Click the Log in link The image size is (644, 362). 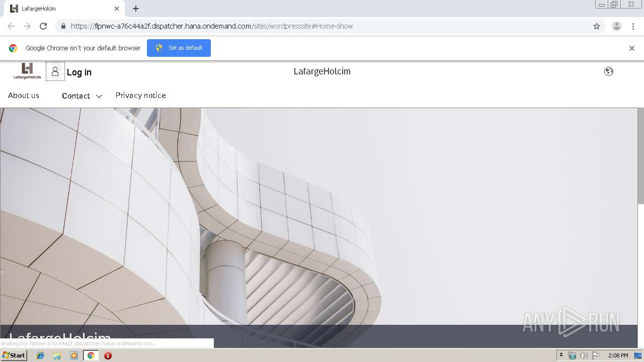(79, 72)
